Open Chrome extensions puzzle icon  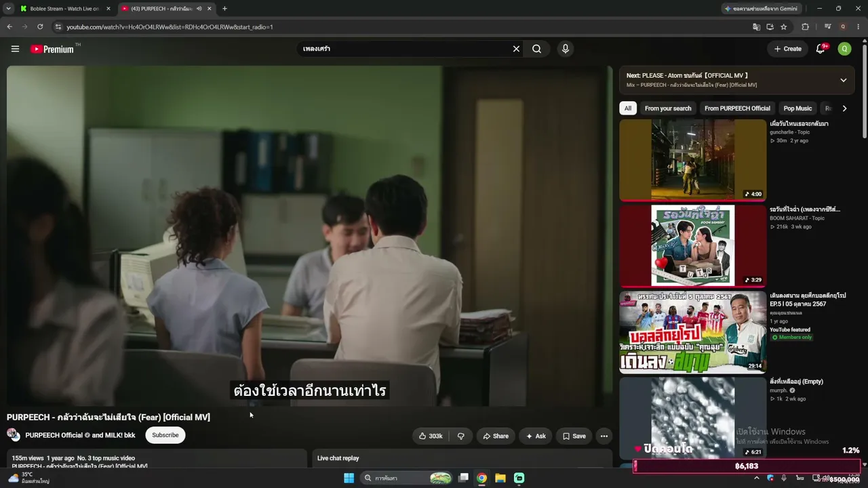(805, 27)
